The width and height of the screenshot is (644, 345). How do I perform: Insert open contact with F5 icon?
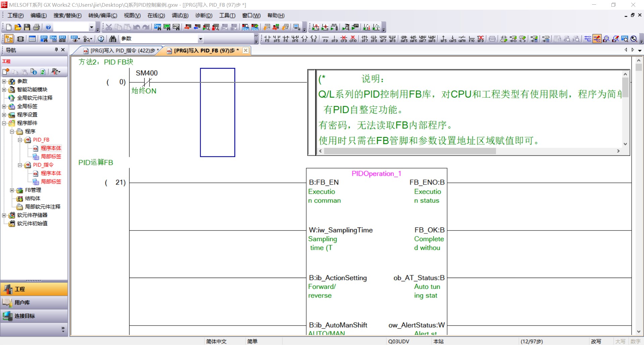tap(267, 39)
